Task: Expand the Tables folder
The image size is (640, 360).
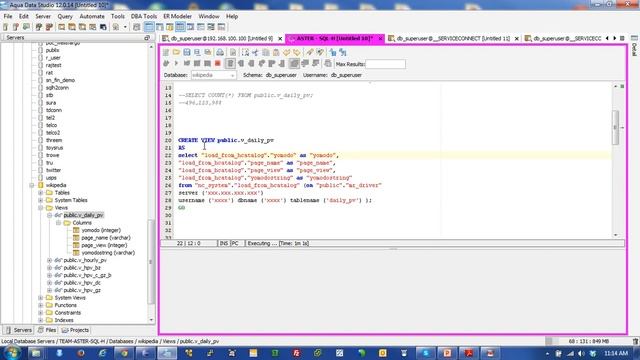Action: 41,193
